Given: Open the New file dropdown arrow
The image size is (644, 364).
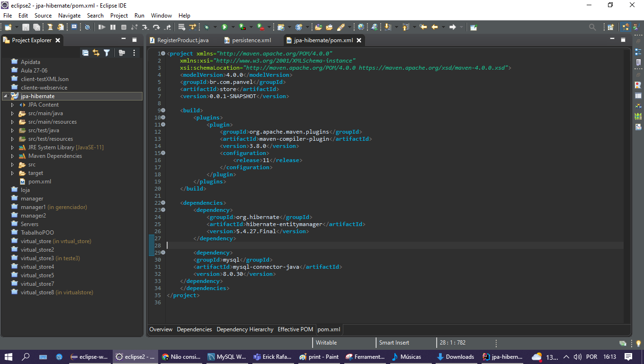Looking at the screenshot, I should click(16, 27).
